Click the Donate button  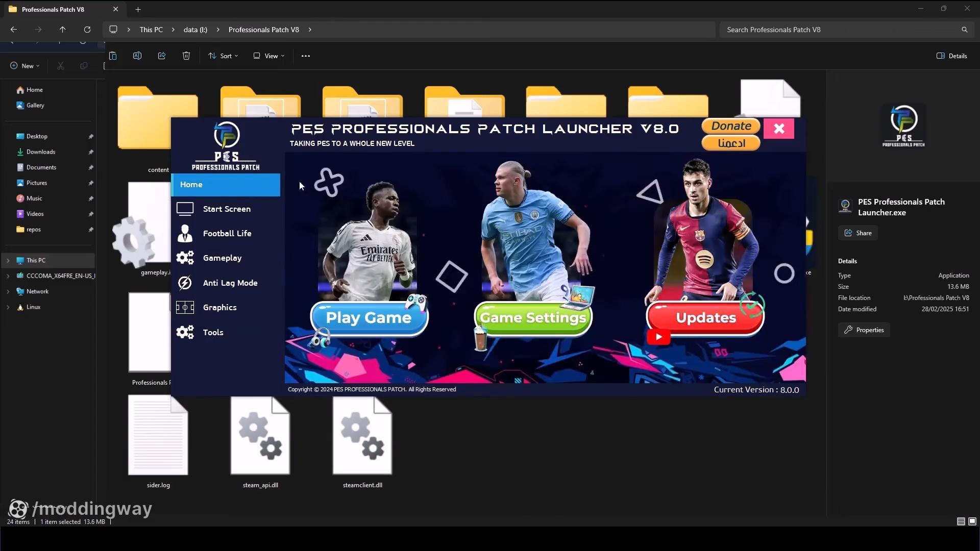click(x=731, y=126)
